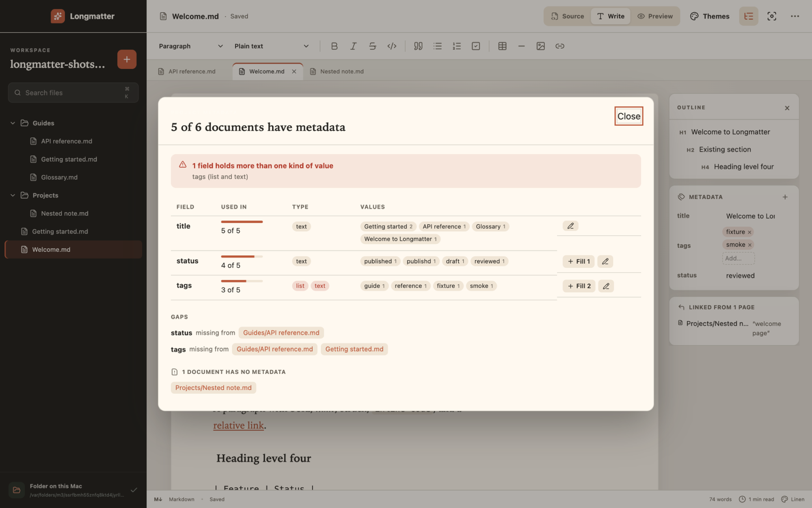Viewport: 812px width, 508px height.
Task: Toggle bold formatting in toolbar
Action: 334,46
